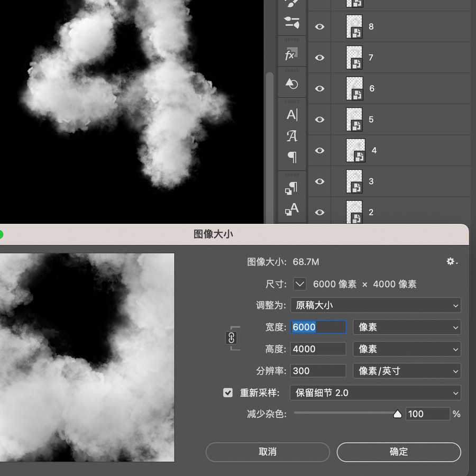Click the green zoom window button

[x=1, y=234]
